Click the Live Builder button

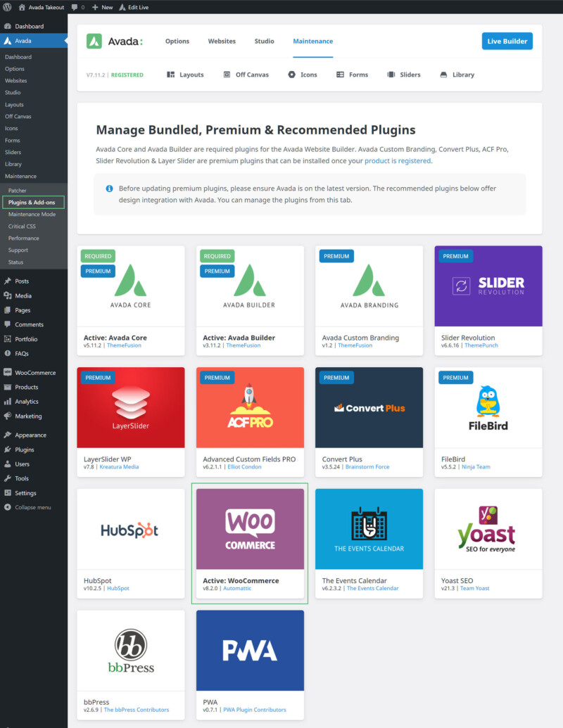click(x=507, y=41)
